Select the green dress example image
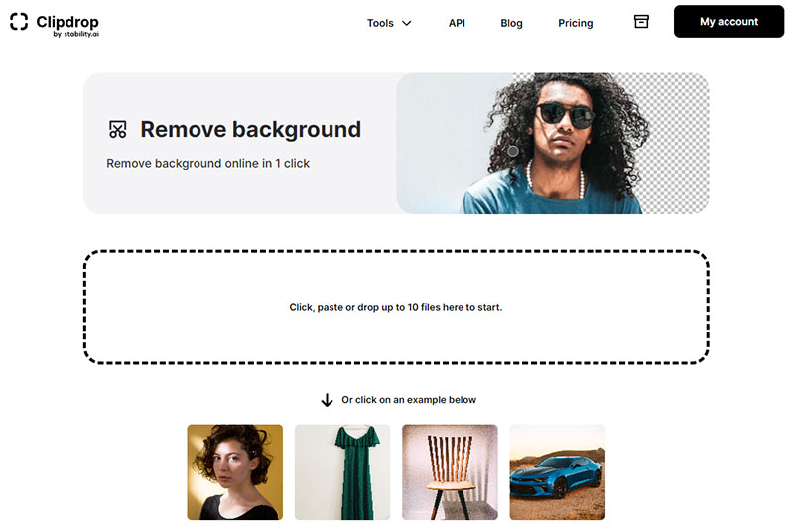This screenshot has width=794, height=532. 342,471
